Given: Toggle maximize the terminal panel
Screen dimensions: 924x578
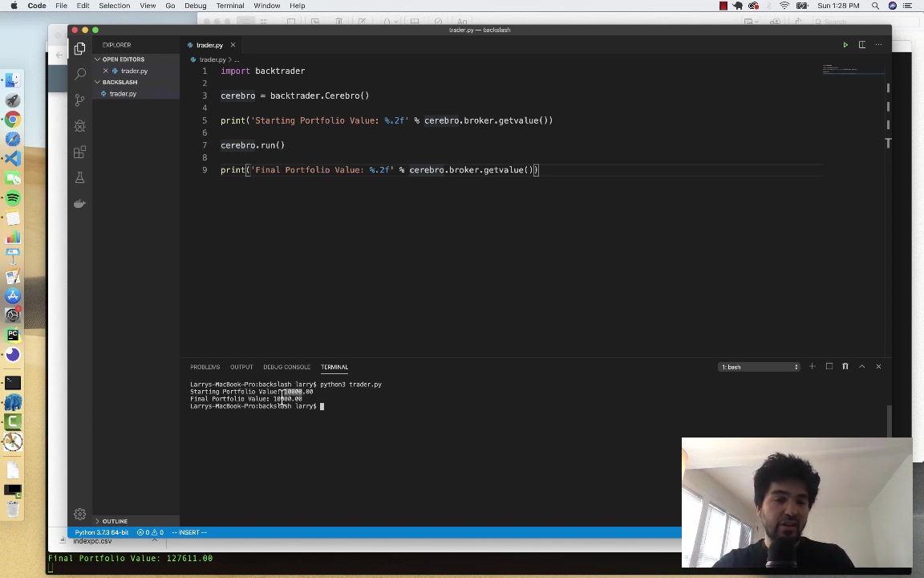Looking at the screenshot, I should coord(829,366).
